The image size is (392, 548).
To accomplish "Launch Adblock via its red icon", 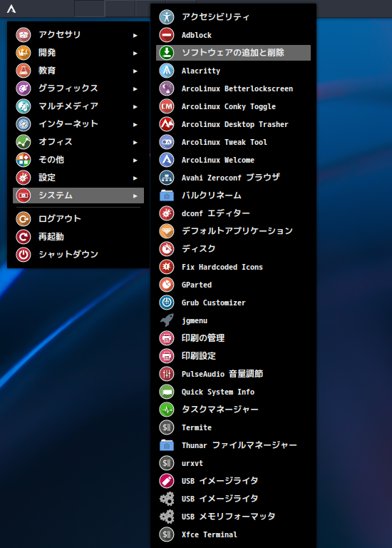I will click(167, 35).
